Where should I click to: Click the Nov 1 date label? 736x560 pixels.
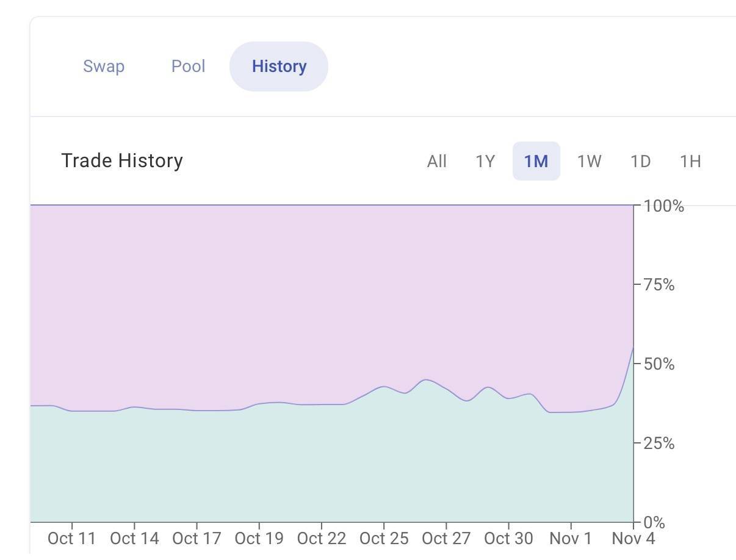[x=571, y=539]
